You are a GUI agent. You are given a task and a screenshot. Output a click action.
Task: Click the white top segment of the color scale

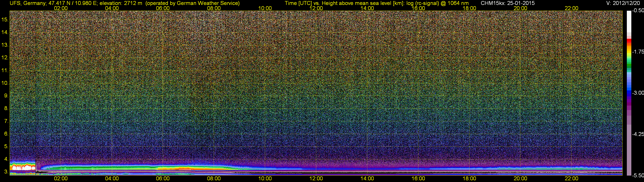click(629, 21)
